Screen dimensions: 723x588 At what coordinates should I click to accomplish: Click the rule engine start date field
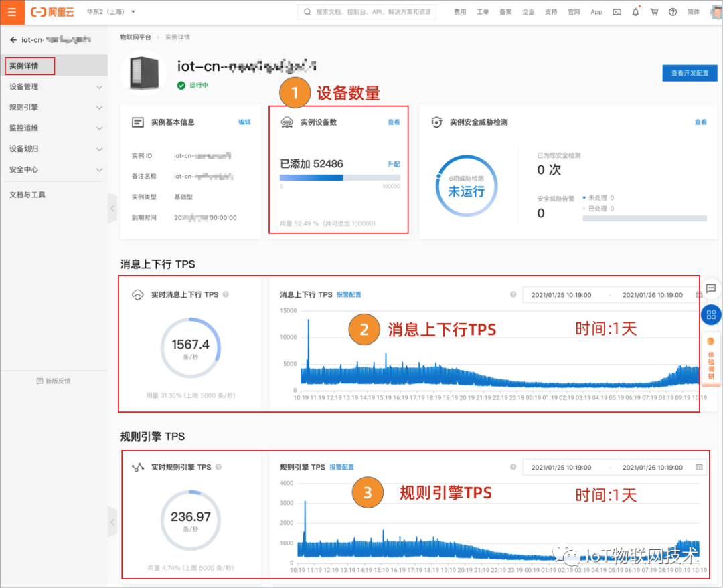pyautogui.click(x=561, y=468)
